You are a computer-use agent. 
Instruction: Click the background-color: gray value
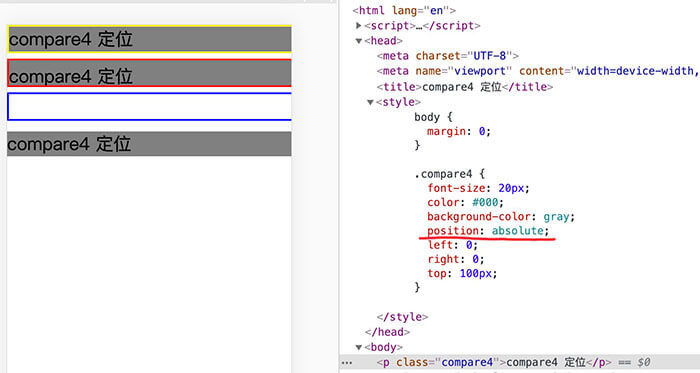(556, 217)
